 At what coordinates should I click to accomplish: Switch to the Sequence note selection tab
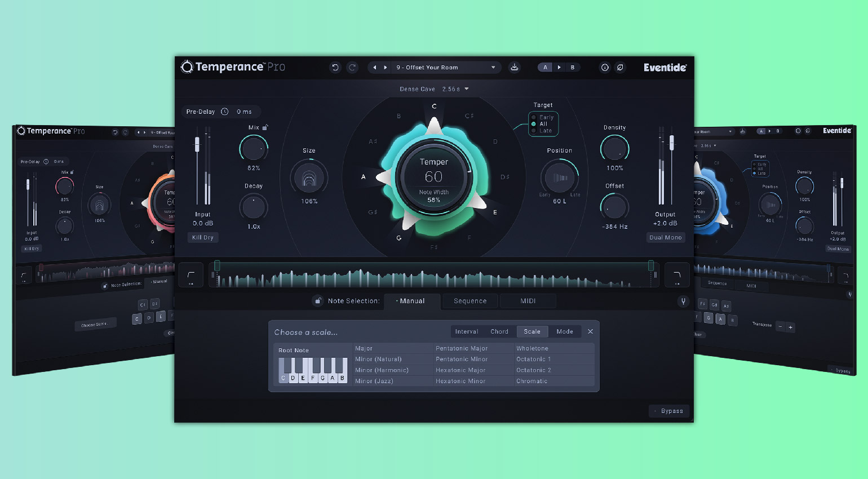click(470, 301)
